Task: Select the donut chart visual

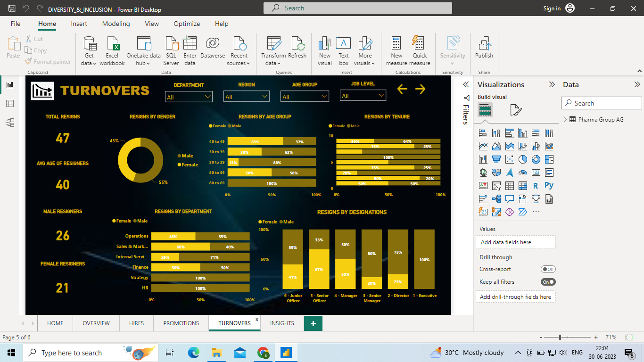Action: (536, 159)
